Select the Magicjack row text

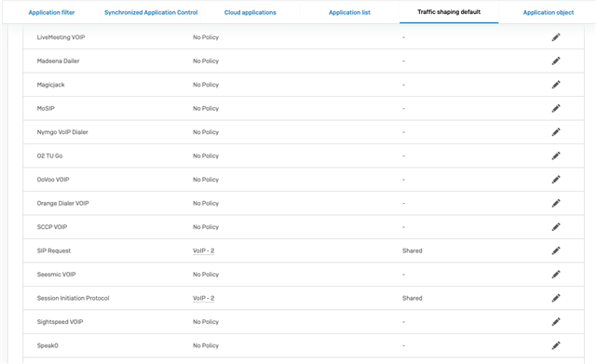point(50,85)
